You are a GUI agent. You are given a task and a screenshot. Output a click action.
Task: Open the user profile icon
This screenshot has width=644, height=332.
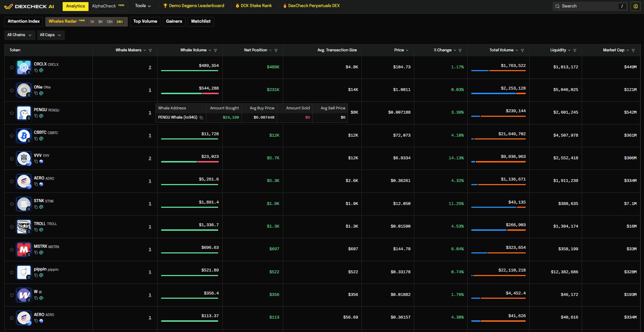(636, 6)
